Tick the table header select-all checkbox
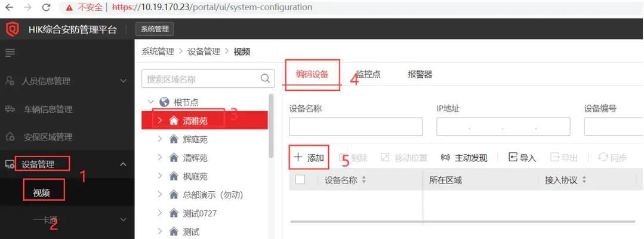 tap(300, 179)
